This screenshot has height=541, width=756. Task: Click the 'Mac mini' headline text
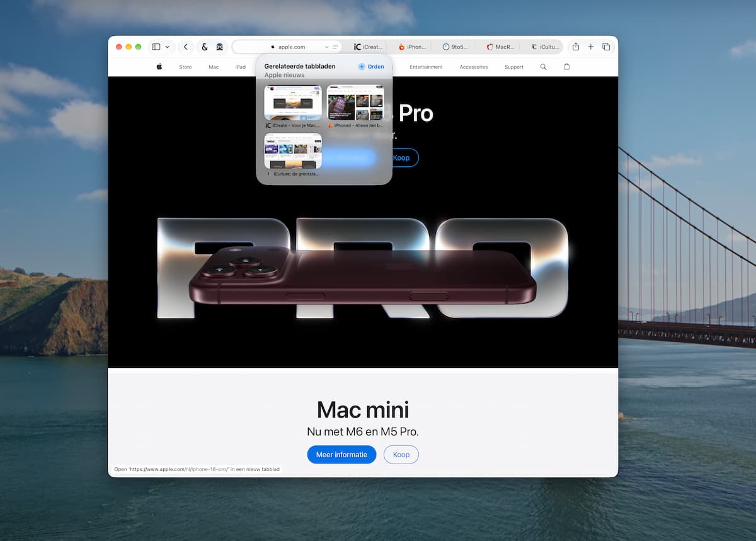point(363,410)
